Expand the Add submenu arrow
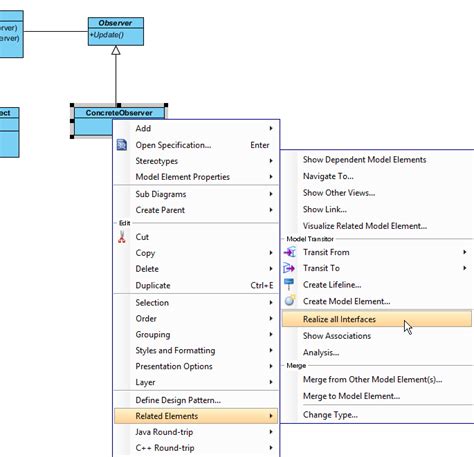 (271, 128)
